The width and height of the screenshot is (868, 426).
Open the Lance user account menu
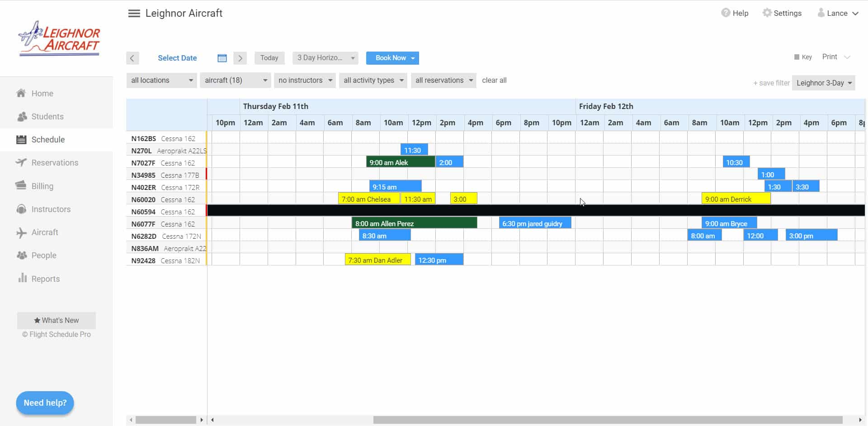838,13
